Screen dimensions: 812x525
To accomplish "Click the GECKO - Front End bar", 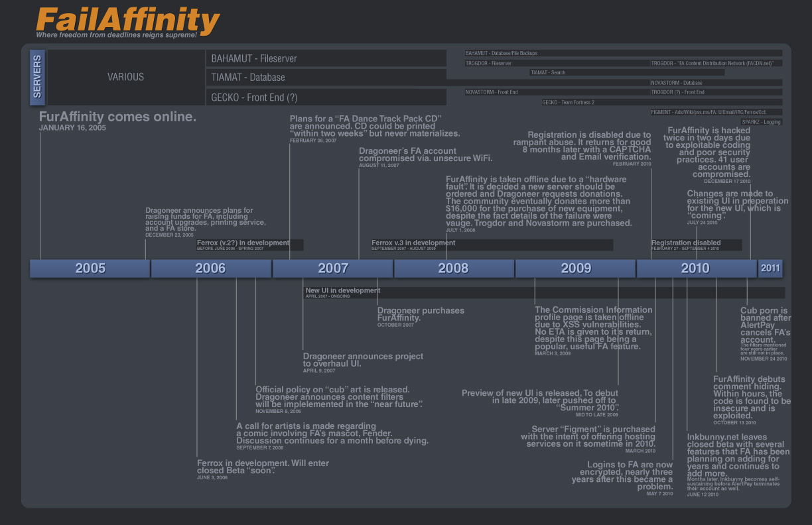I will click(x=326, y=97).
